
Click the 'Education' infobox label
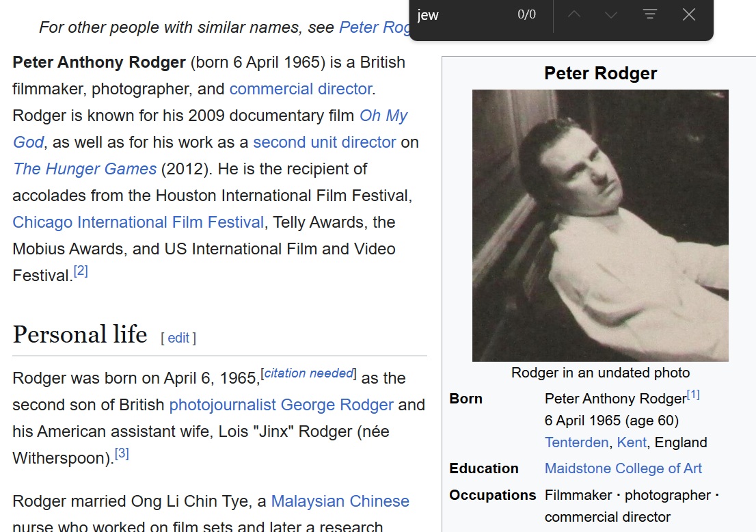[x=484, y=469]
